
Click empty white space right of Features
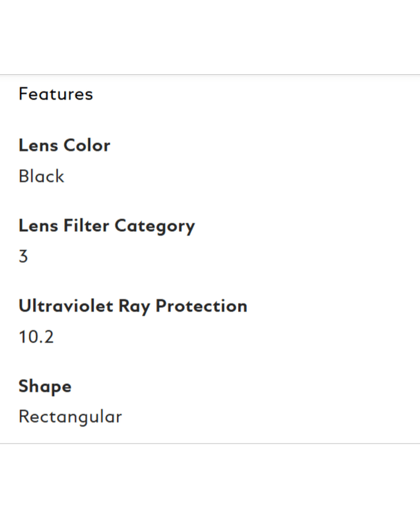(270, 94)
